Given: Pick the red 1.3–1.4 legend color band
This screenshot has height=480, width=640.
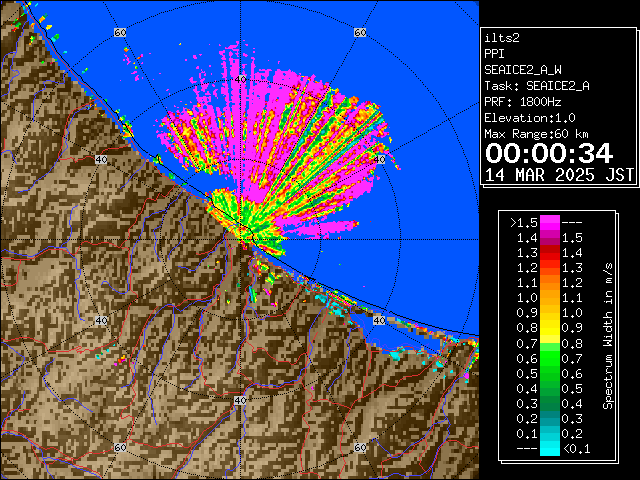Looking at the screenshot, I should pyautogui.click(x=549, y=253).
